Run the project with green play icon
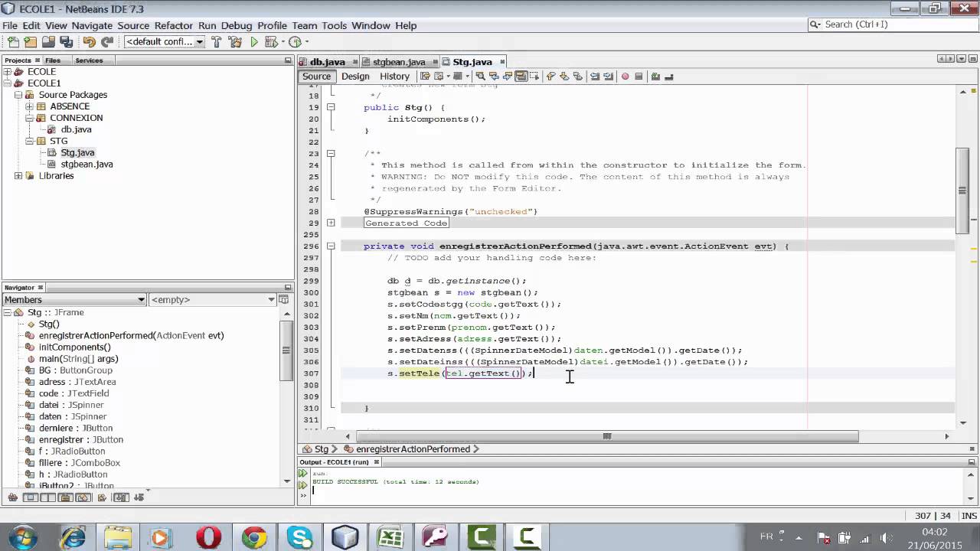The image size is (980, 551). [x=254, y=42]
